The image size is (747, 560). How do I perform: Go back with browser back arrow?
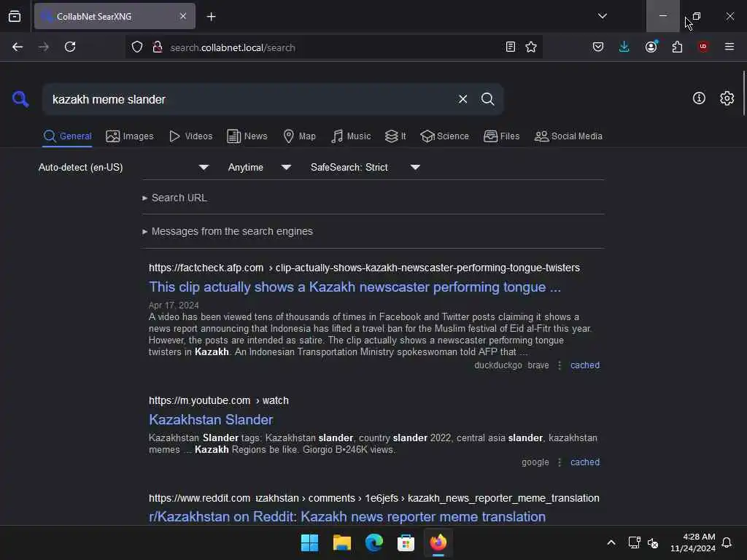point(18,47)
